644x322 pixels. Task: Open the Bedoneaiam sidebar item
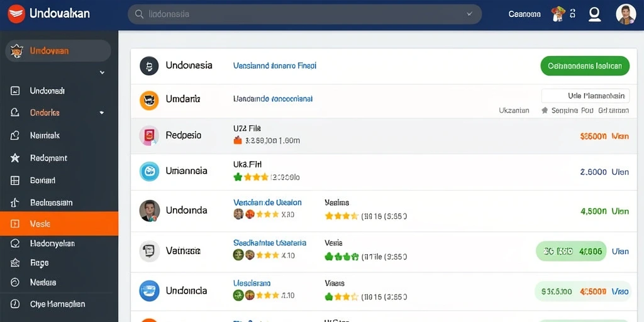point(52,203)
